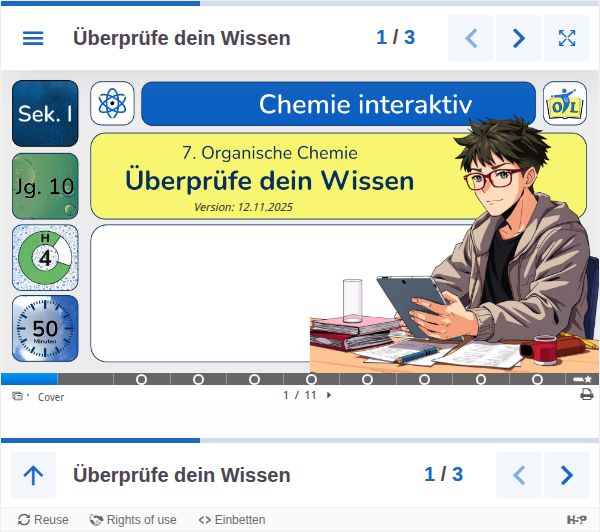Image resolution: width=600 pixels, height=532 pixels.
Task: Advance with the small arrow after 1 / 11
Action: click(329, 395)
